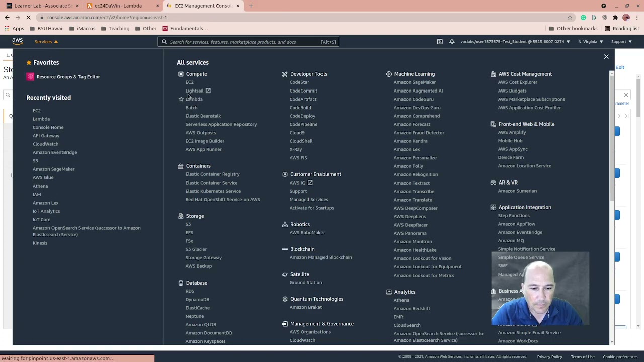Viewport: 644px width, 362px height.
Task: Open a new browser tab
Action: (251, 6)
